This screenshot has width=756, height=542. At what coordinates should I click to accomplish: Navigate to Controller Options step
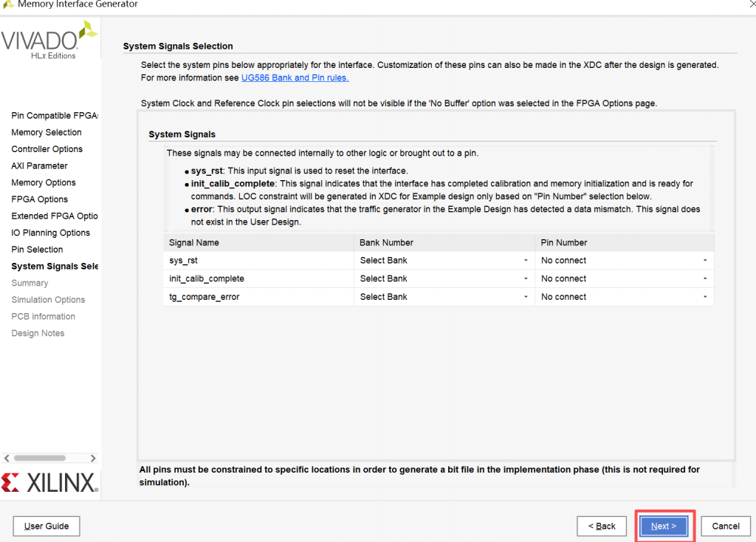(47, 149)
